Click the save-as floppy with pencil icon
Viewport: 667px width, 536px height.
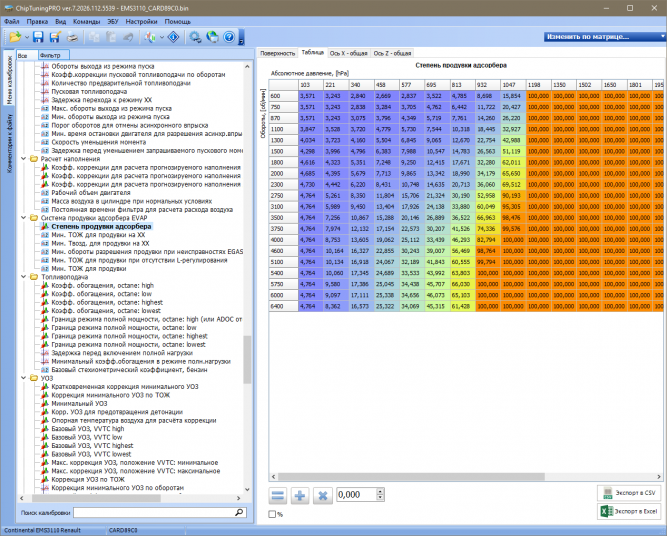(55, 37)
